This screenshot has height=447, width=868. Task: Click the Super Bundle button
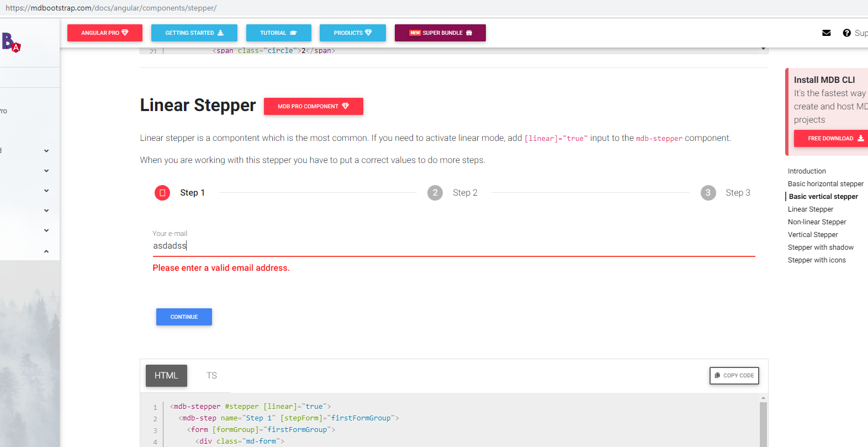(440, 33)
